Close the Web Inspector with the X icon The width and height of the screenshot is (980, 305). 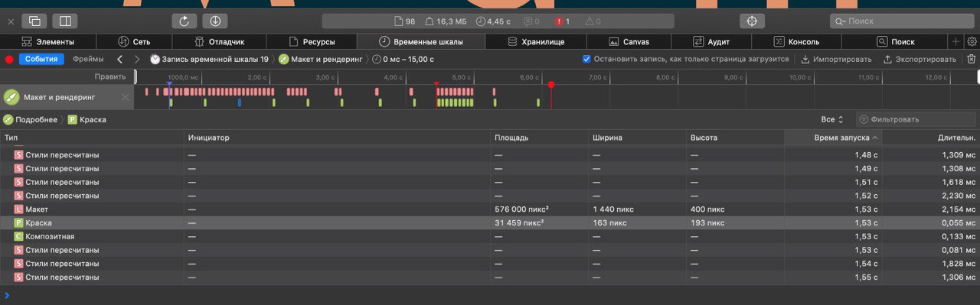(x=11, y=21)
